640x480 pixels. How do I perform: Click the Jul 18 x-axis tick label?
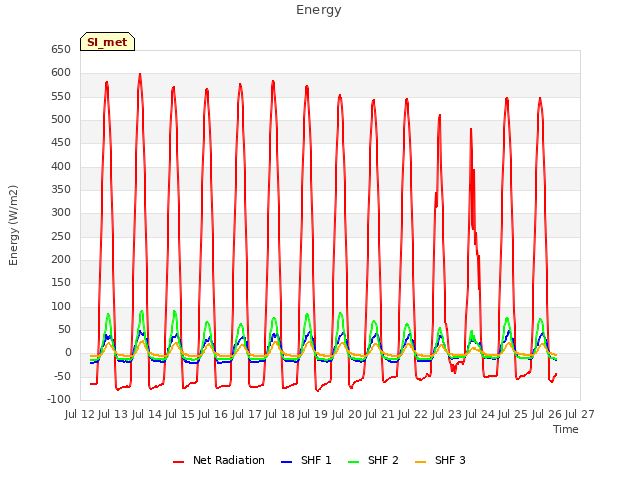(280, 414)
